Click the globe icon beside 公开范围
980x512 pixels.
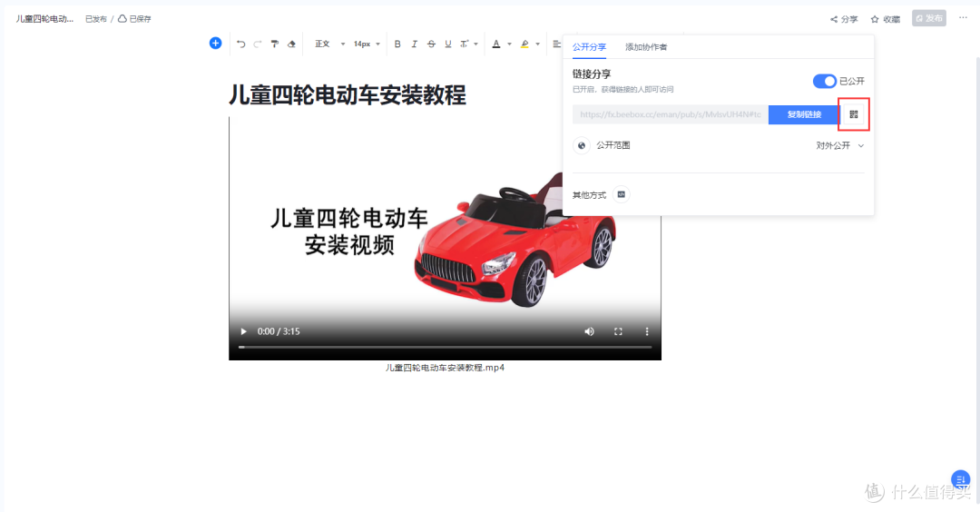(x=582, y=145)
